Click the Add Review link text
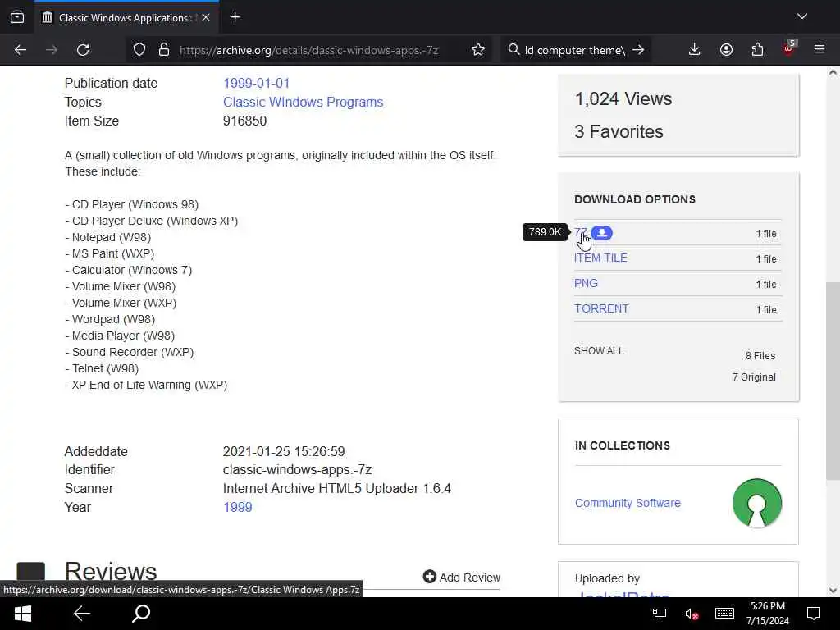Screen dimensions: 840x630 point(470,577)
